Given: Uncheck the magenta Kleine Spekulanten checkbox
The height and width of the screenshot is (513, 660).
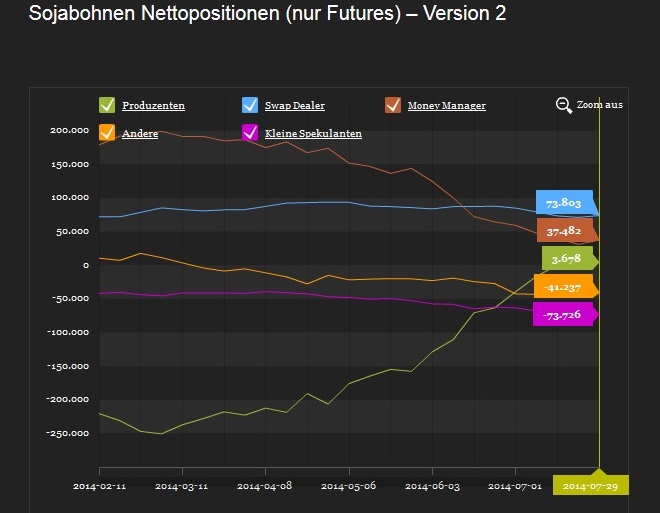Looking at the screenshot, I should tap(250, 133).
